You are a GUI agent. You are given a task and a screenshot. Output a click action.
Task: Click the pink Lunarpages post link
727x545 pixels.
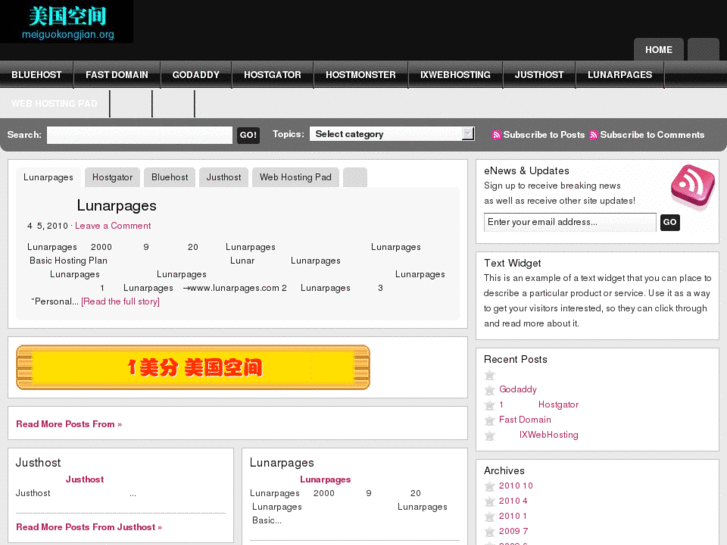(325, 480)
